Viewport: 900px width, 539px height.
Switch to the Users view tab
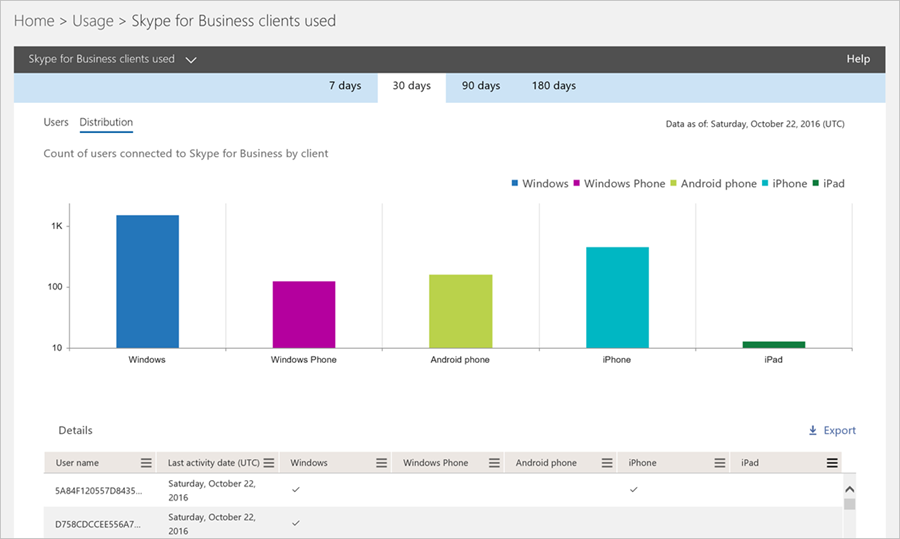tap(56, 122)
